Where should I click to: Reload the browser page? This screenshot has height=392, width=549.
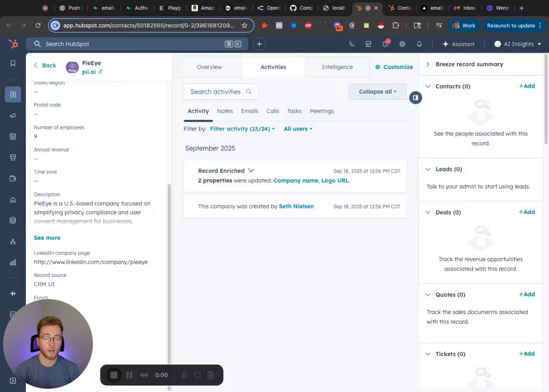click(x=38, y=25)
